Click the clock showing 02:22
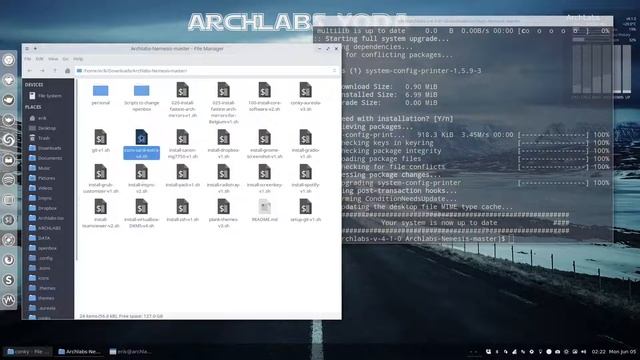 click(x=599, y=351)
